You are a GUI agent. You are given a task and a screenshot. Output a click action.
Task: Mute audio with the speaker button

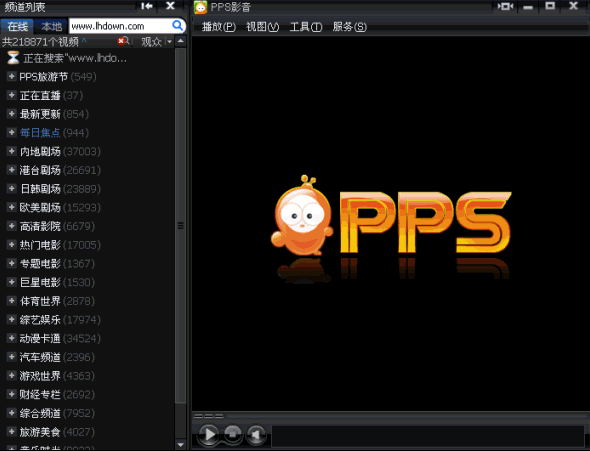[256, 434]
